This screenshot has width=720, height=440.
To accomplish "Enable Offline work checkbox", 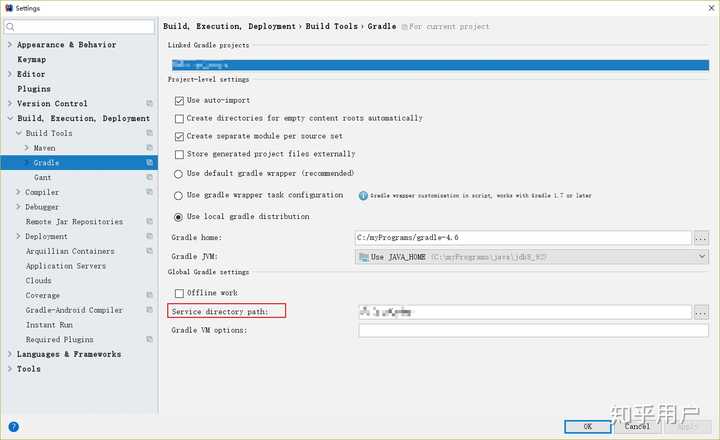I will coord(179,293).
